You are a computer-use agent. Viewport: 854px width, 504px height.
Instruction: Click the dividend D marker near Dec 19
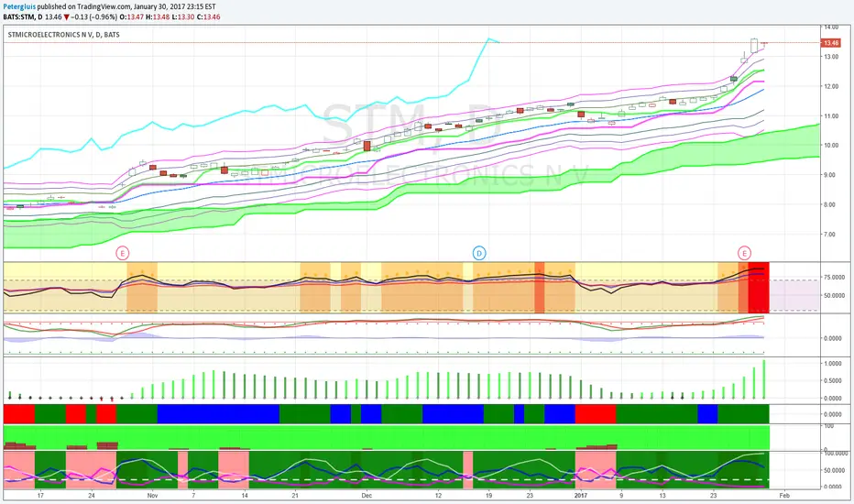coord(478,253)
